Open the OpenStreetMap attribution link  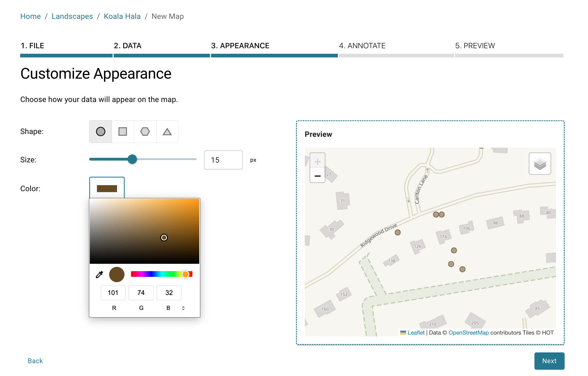[x=469, y=332]
